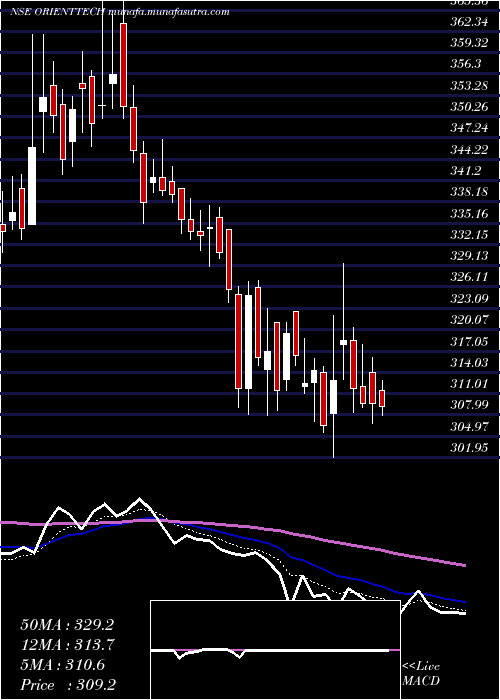Click the Price : 309.2 readout
Image resolution: width=500 pixels, height=700 pixels.
point(67,685)
